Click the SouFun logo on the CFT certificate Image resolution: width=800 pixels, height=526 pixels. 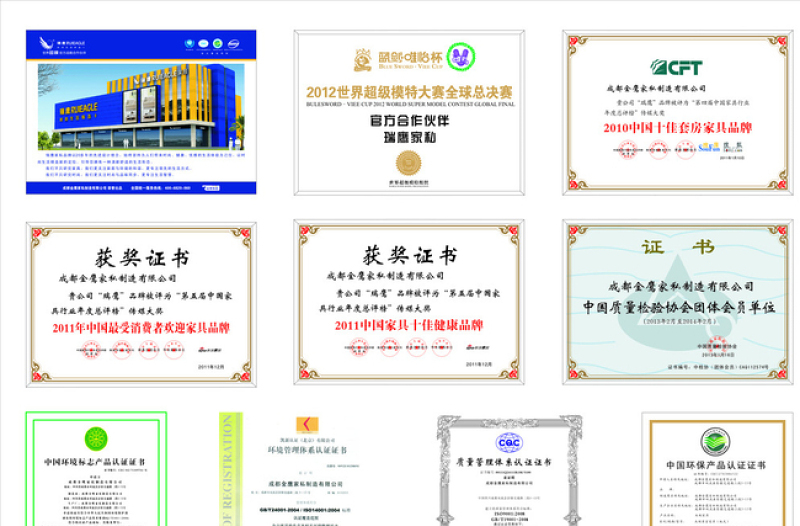click(x=709, y=147)
